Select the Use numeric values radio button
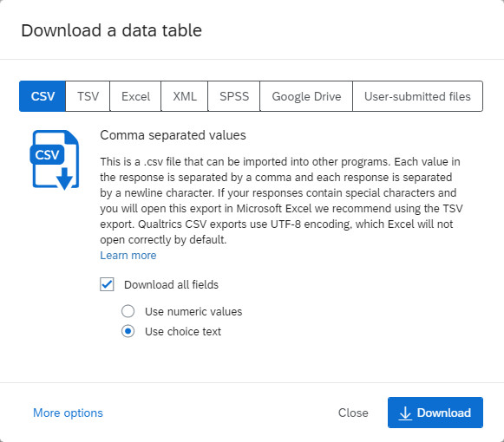This screenshot has width=504, height=442. pos(128,311)
